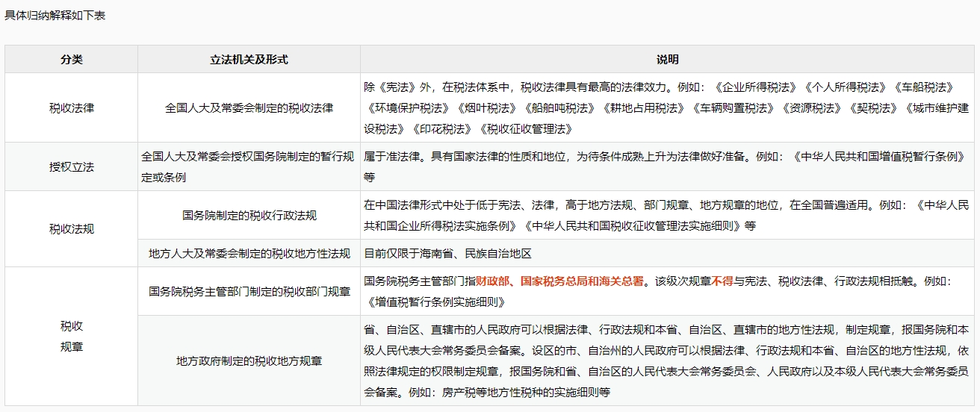Screen dimensions: 980x412
Task: Click the text 目前仅限于海南省、民族自治地区
Action: tap(447, 253)
